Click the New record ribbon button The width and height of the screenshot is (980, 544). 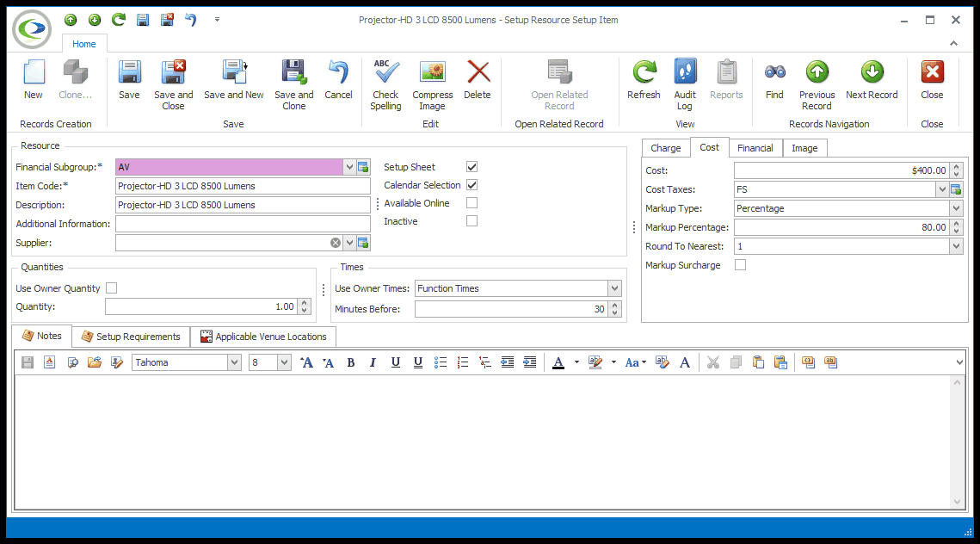click(34, 80)
